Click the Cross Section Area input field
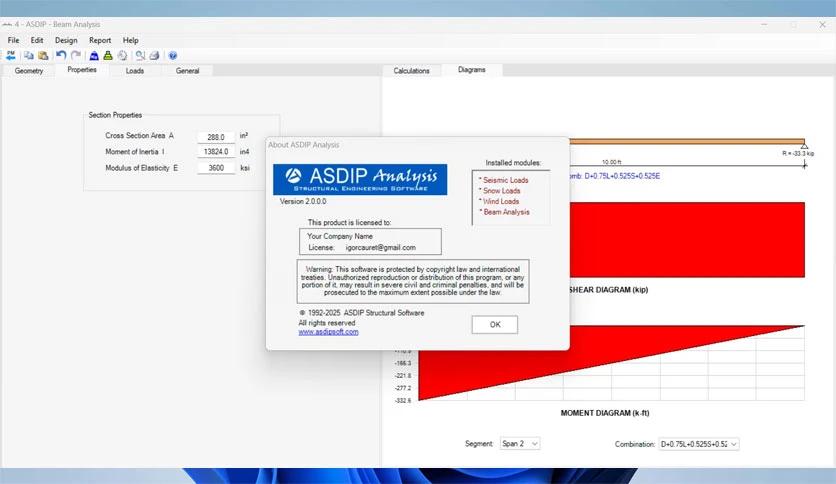Viewport: 836px width, 484px height. (215, 136)
